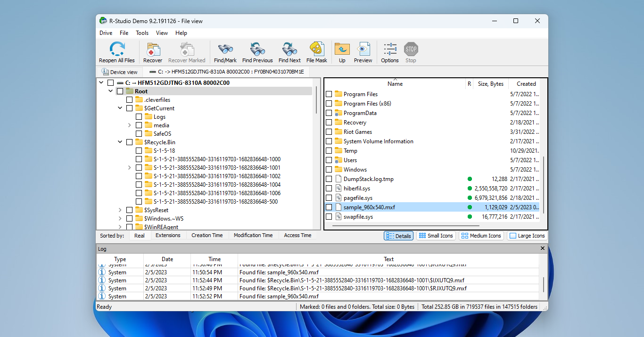Viewport: 644px width, 337px height.
Task: Sort by Creation Time tab
Action: click(x=207, y=235)
